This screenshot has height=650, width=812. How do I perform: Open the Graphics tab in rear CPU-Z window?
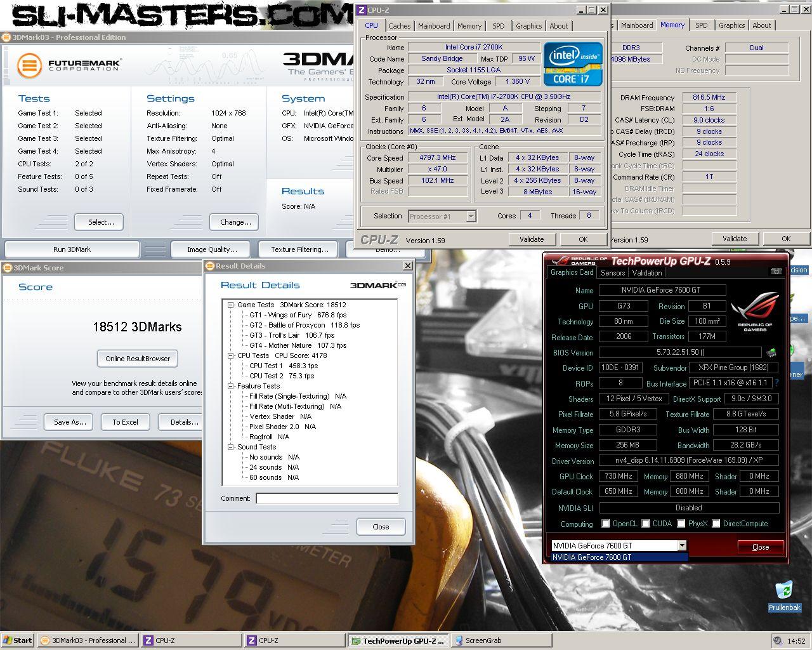click(x=731, y=25)
